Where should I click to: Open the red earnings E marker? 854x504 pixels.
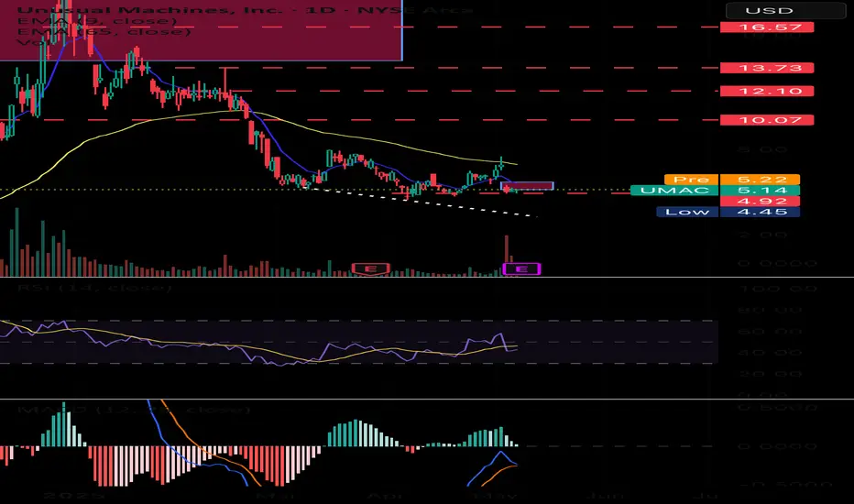point(370,268)
